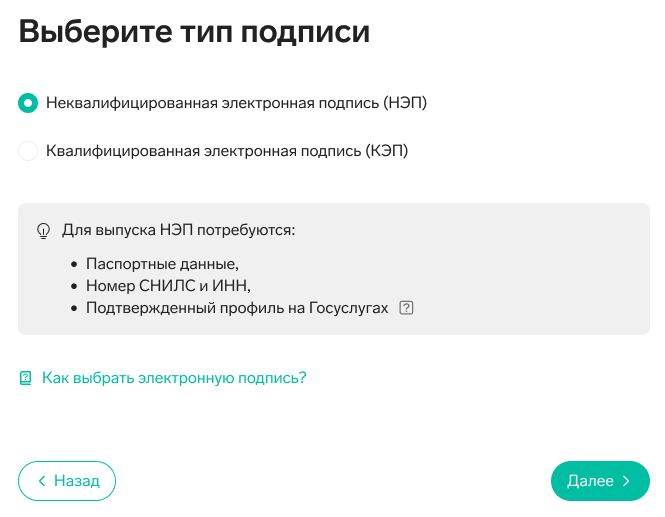The width and height of the screenshot is (665, 517).
Task: Click the Неквалифицированная электронная подпись label
Action: click(236, 103)
